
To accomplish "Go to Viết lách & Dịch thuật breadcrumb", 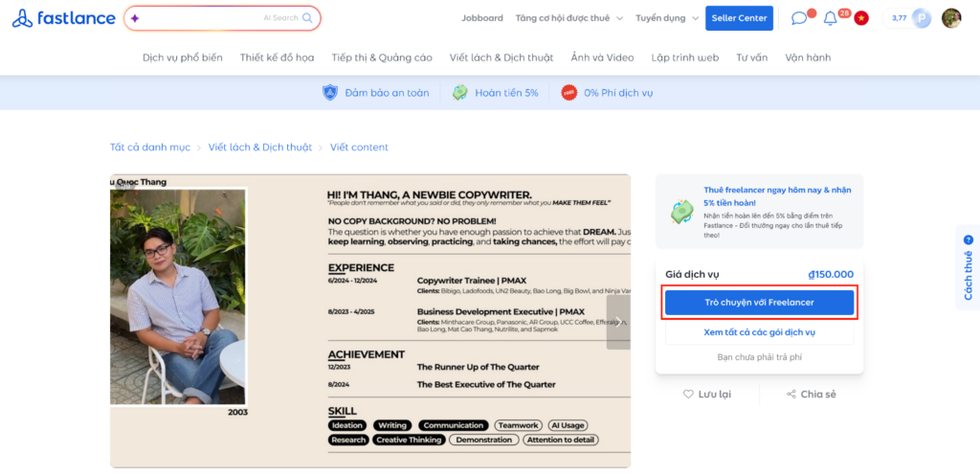I will 260,147.
